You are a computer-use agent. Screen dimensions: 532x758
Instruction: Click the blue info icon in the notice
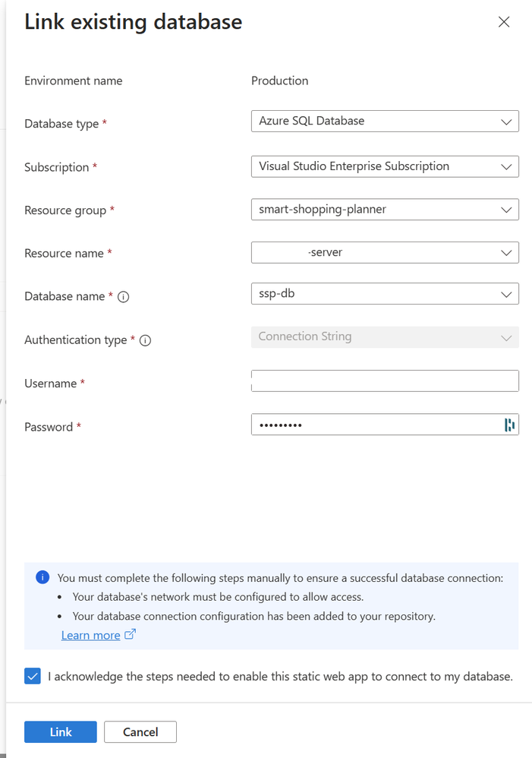click(x=42, y=578)
